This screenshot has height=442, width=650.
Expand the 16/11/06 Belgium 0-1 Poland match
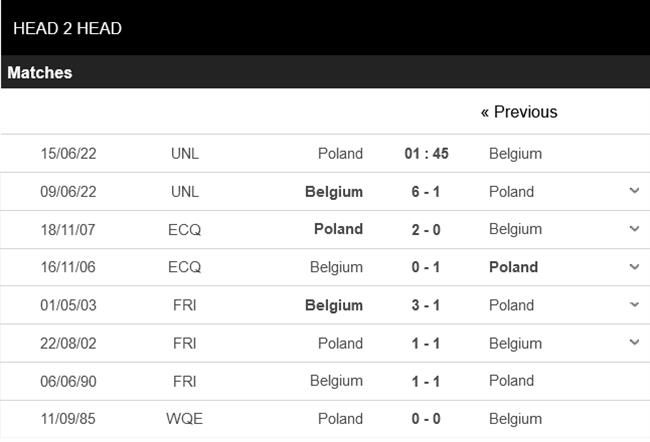634,267
